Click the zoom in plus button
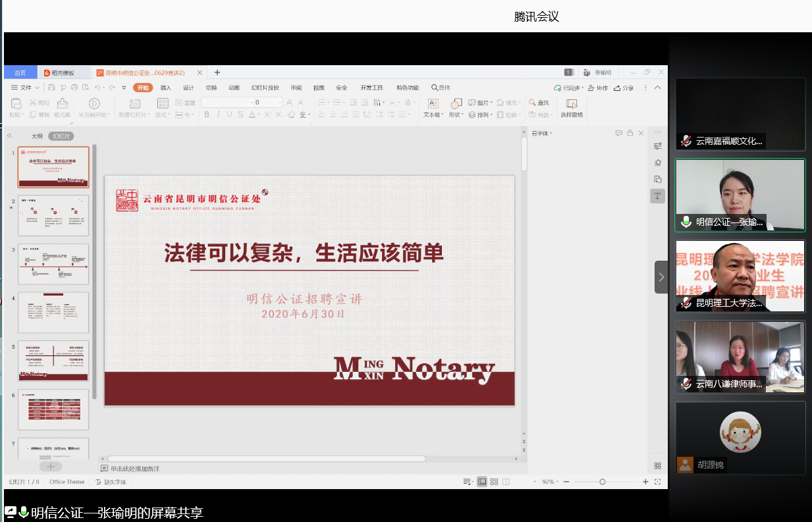The height and width of the screenshot is (522, 812). pyautogui.click(x=645, y=482)
